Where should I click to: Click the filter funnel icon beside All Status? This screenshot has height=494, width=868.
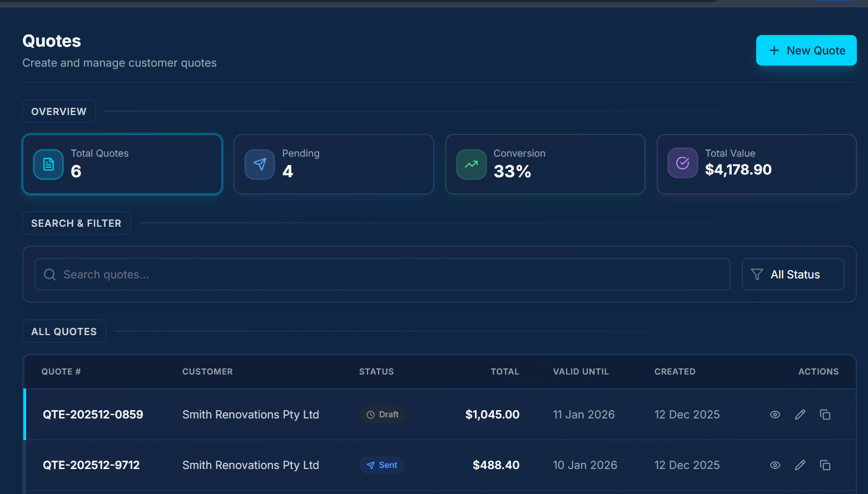pyautogui.click(x=756, y=274)
